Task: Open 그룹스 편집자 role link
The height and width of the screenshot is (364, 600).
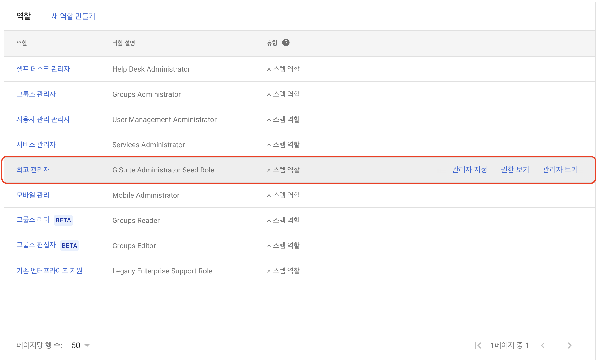Action: click(36, 245)
